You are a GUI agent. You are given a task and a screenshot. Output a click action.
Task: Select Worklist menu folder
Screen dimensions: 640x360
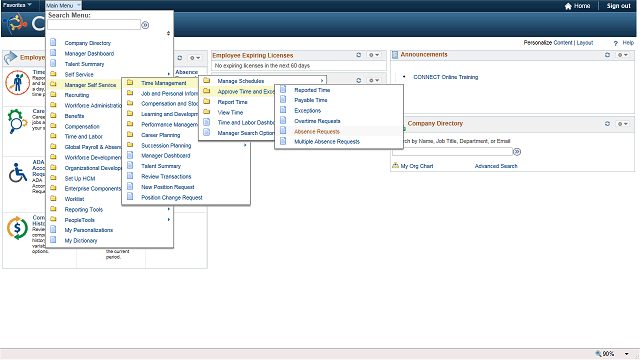click(x=74, y=199)
